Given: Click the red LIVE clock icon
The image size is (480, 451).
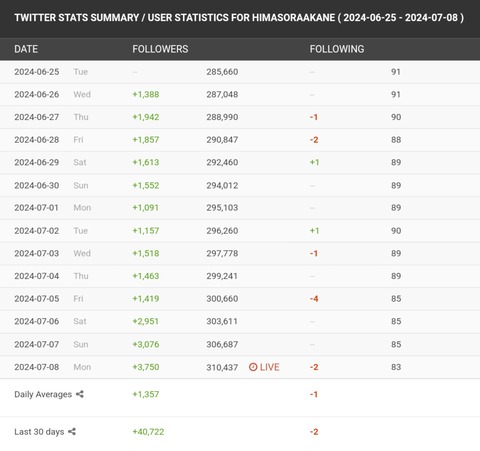Looking at the screenshot, I should tap(253, 367).
